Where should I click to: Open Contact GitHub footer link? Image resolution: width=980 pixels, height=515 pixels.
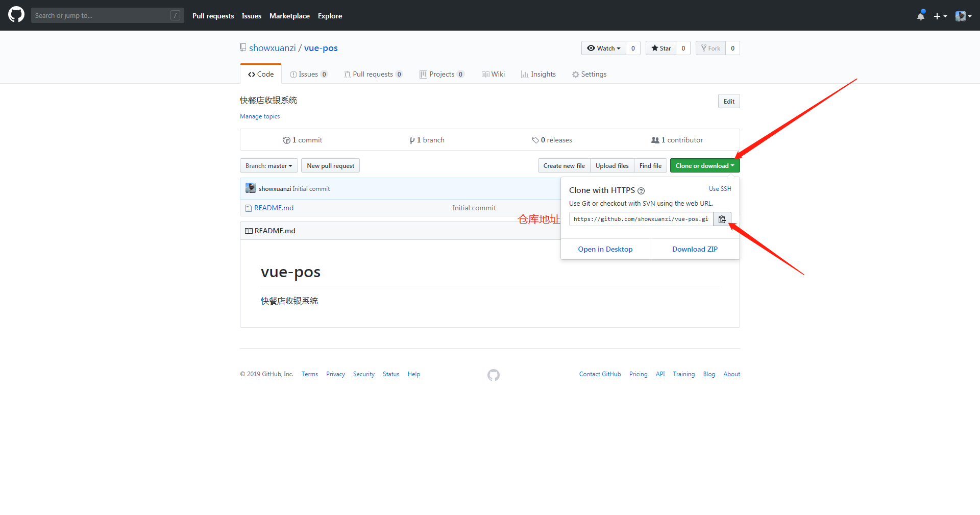tap(600, 374)
